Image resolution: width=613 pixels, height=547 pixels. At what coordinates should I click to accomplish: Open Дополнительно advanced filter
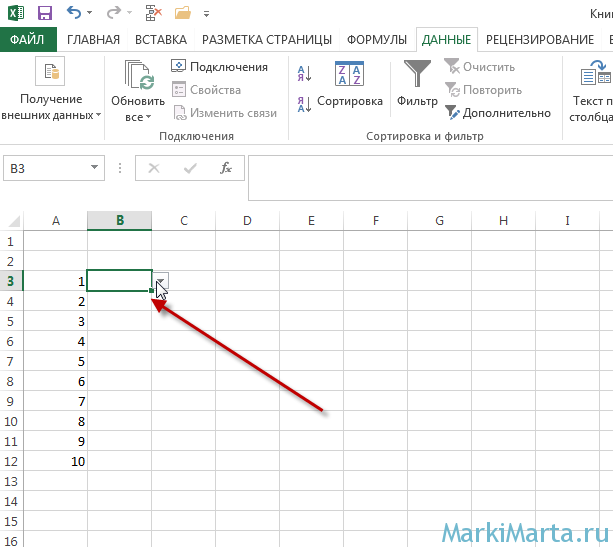(x=498, y=113)
